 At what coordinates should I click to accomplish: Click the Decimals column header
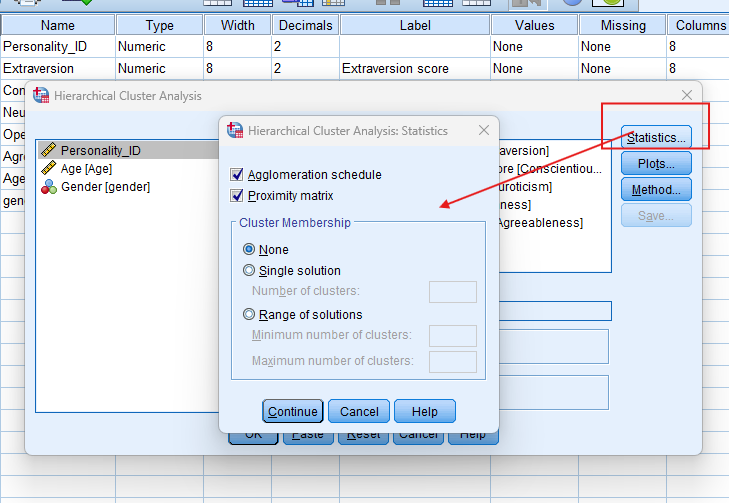click(305, 25)
